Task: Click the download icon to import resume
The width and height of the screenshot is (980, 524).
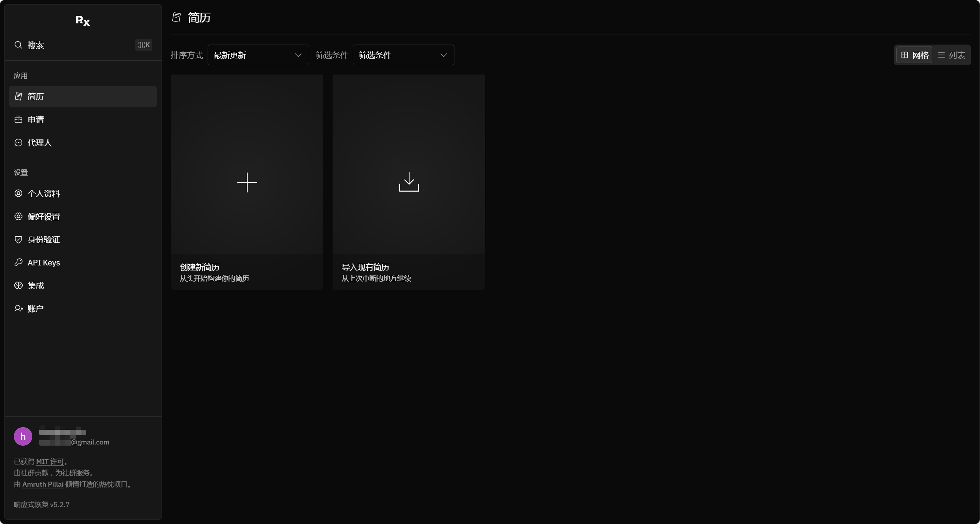Action: tap(409, 182)
